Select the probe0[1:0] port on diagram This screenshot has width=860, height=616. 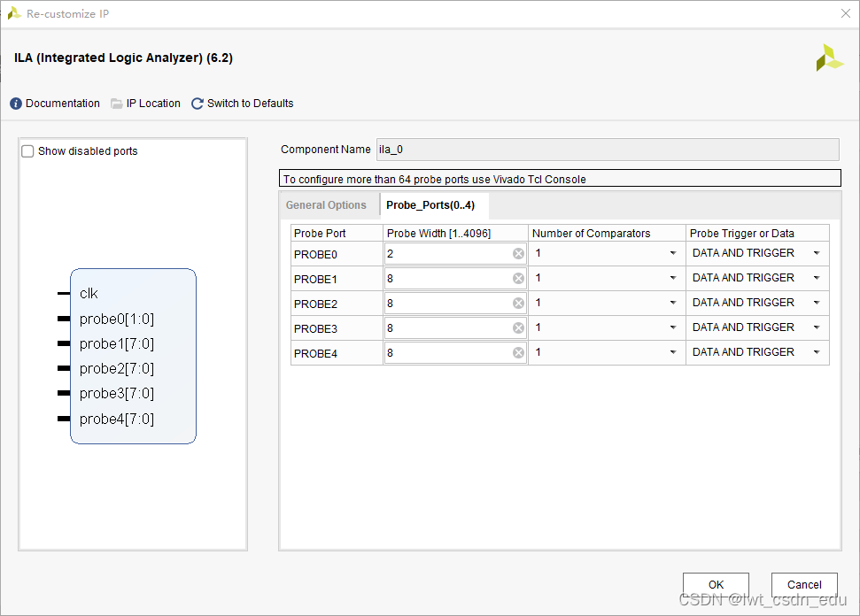pyautogui.click(x=116, y=319)
